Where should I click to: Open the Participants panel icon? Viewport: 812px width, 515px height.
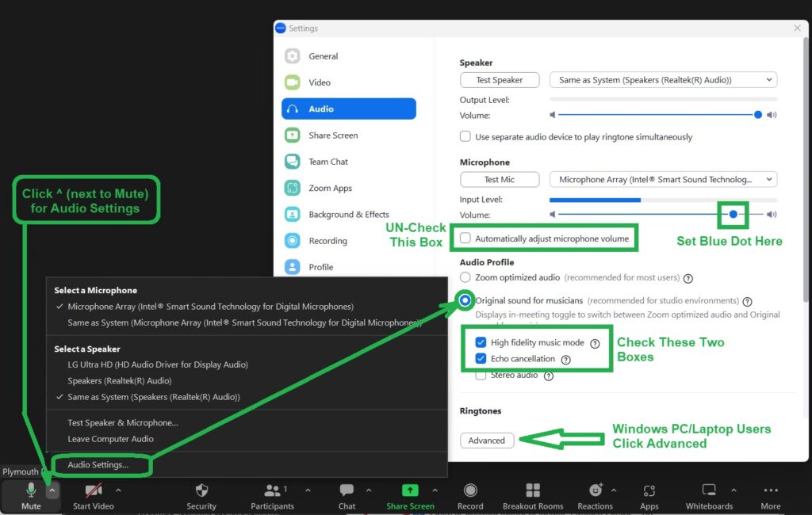pyautogui.click(x=272, y=490)
